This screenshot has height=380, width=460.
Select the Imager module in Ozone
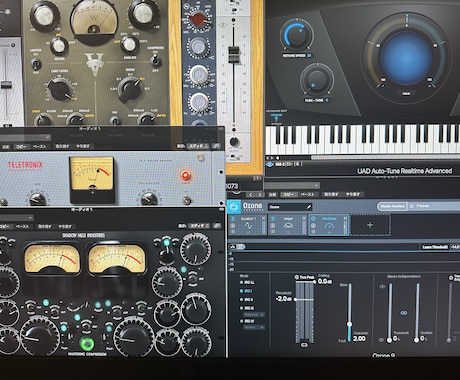[x=288, y=225]
